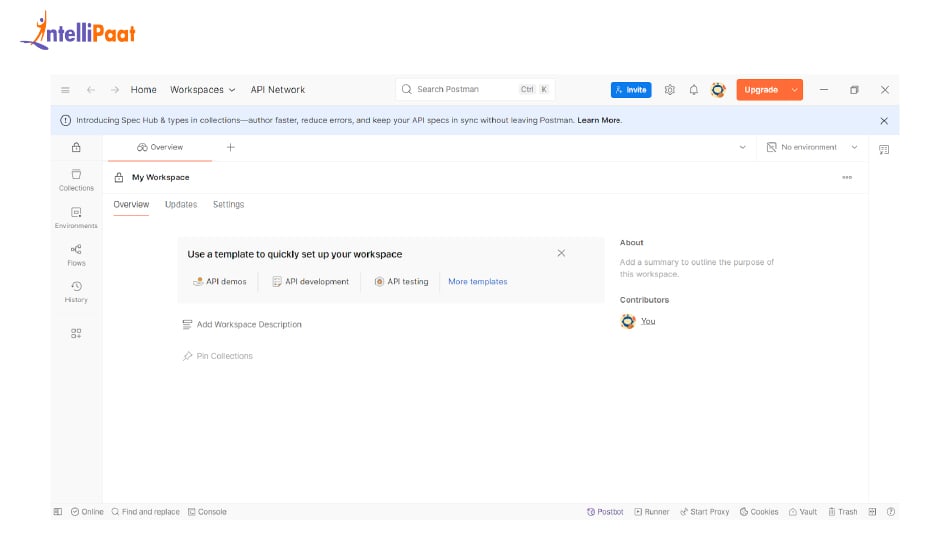Expand the tab list chevron
950x543 pixels.
coord(742,147)
